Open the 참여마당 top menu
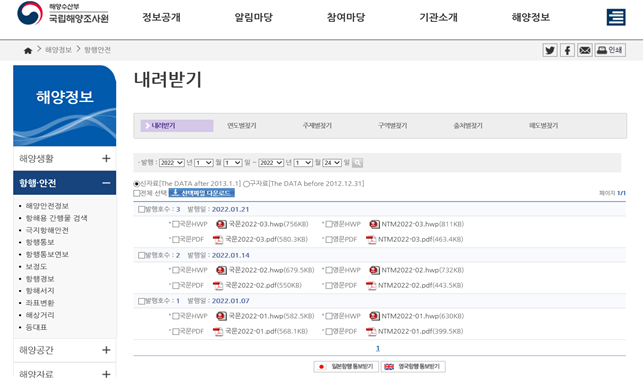The height and width of the screenshot is (378, 643). click(346, 17)
